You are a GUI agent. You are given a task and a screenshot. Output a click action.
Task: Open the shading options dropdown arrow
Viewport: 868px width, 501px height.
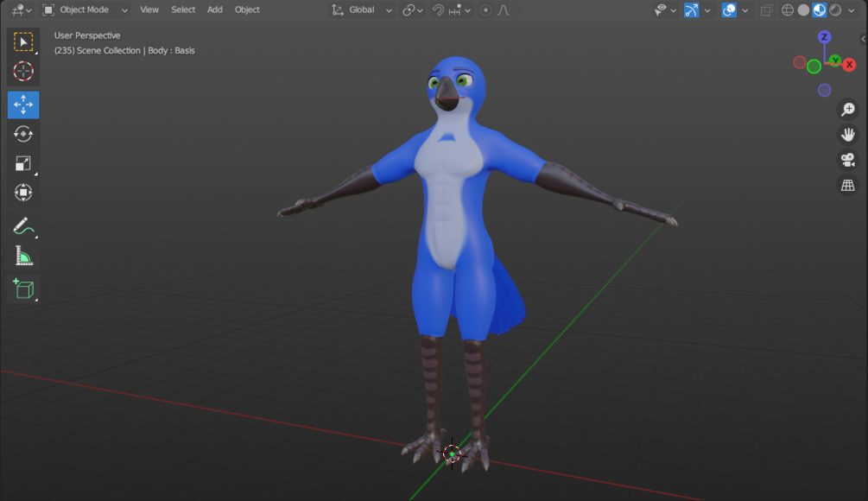coord(851,10)
